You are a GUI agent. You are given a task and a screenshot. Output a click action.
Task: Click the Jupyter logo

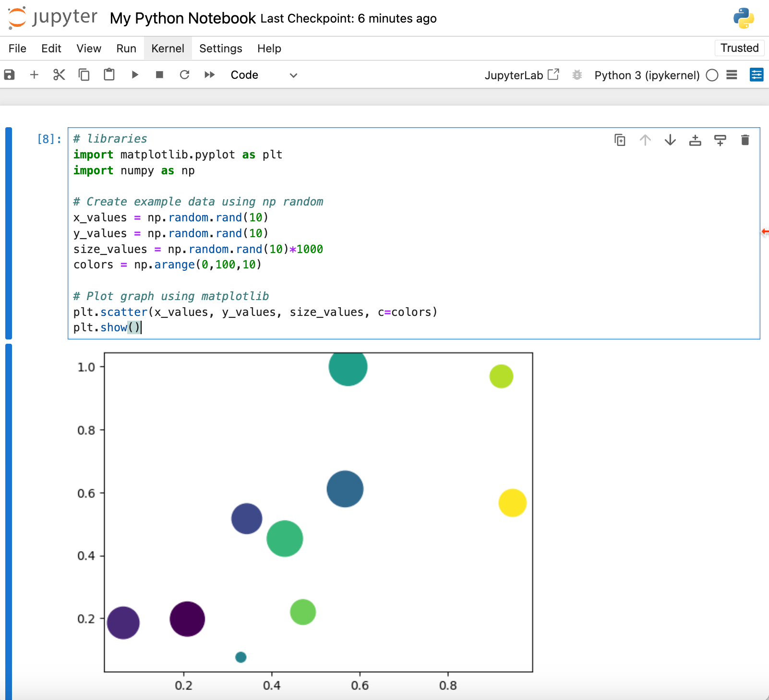(53, 18)
